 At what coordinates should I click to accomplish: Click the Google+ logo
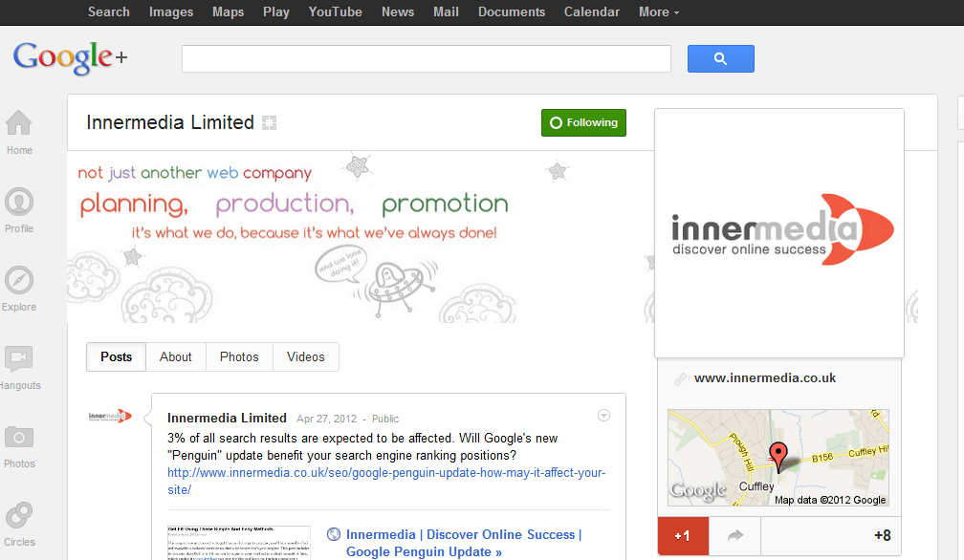tap(70, 58)
